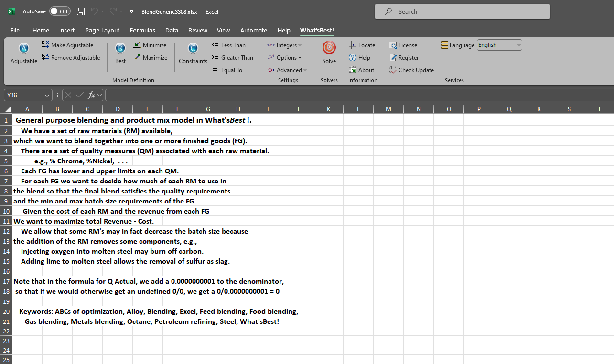The height and width of the screenshot is (364, 614).
Task: Click cell with 'General purpose blending' title
Action: 133,120
